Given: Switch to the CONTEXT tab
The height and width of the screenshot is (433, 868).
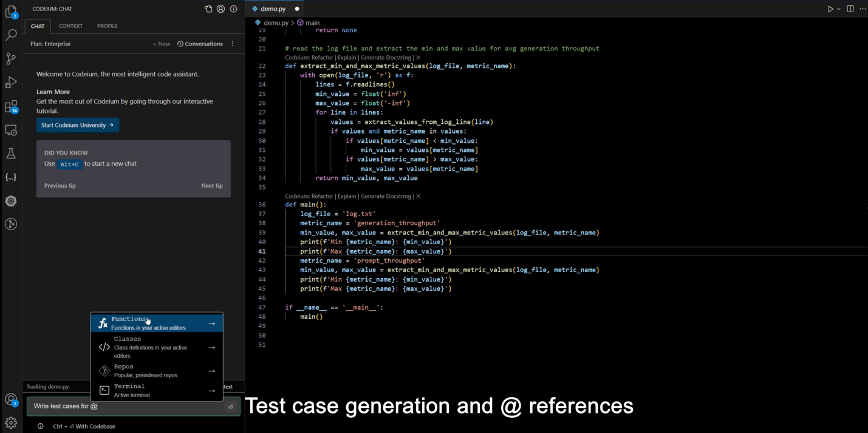Looking at the screenshot, I should [x=70, y=26].
